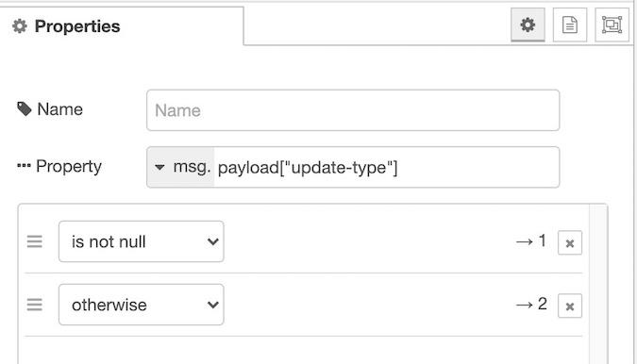Open node appearance settings icon
This screenshot has height=364, width=637.
(x=612, y=25)
